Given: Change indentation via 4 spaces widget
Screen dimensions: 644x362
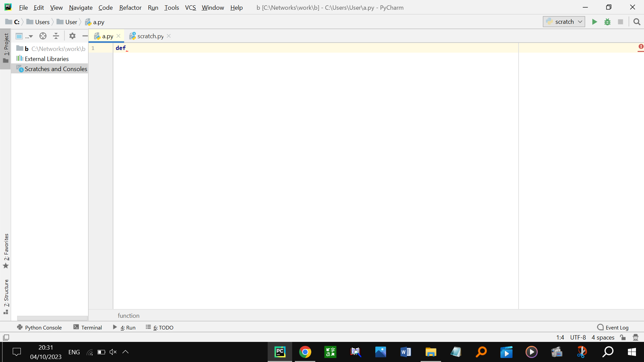Looking at the screenshot, I should pos(603,337).
